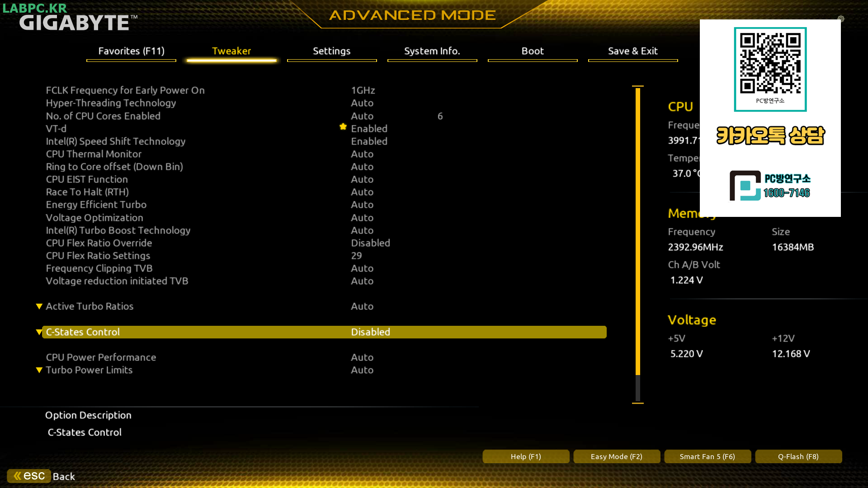Expand C-States Control disclosure triangle
The height and width of the screenshot is (488, 868).
[39, 332]
